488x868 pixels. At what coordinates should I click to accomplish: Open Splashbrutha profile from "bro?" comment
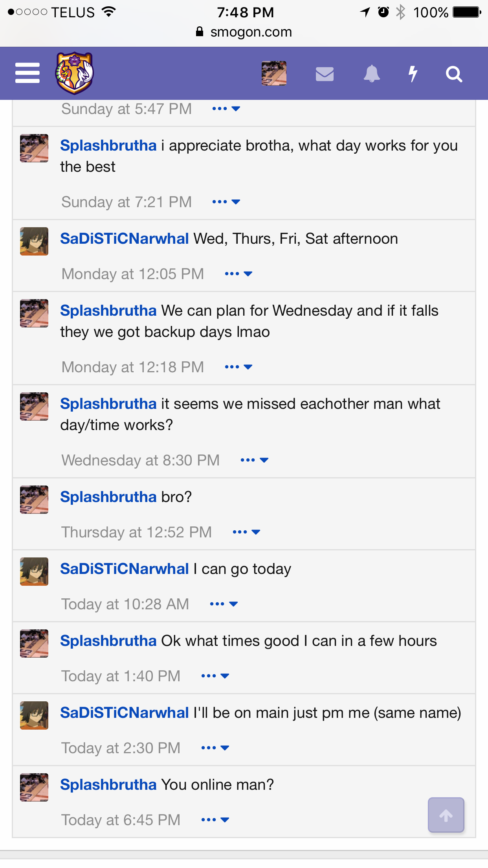(108, 497)
